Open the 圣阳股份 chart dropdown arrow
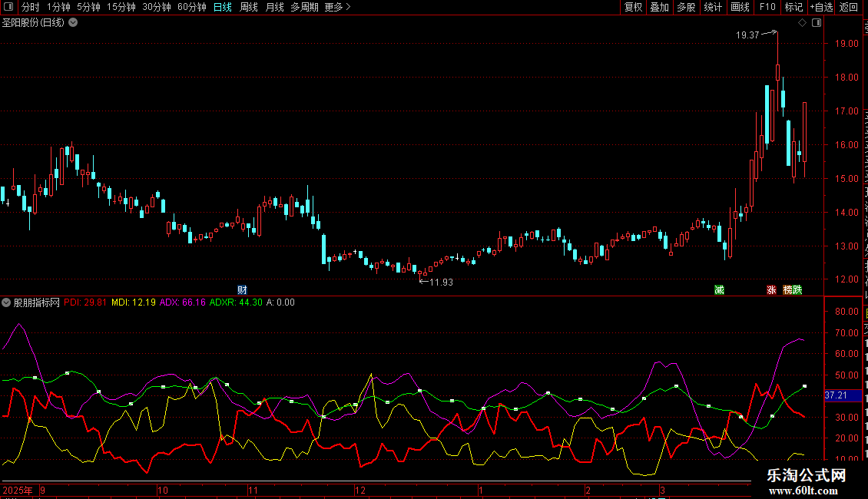Image resolution: width=868 pixels, height=499 pixels. click(73, 22)
